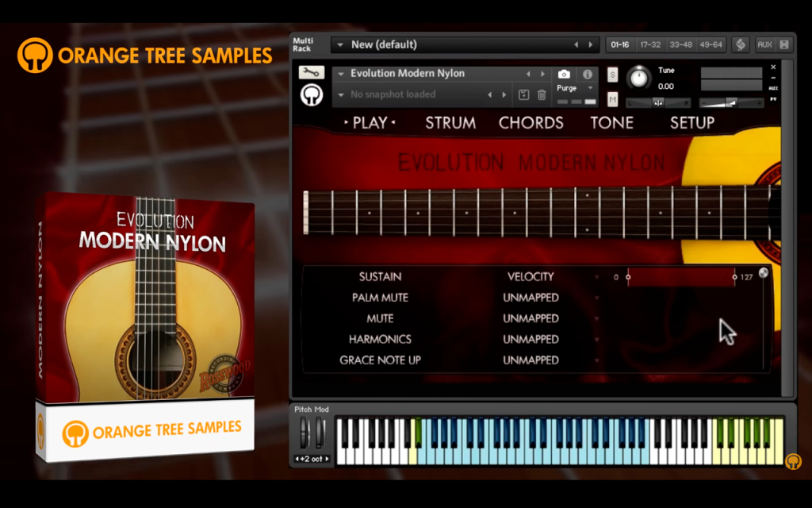Click the save multi disk icon
Screen dimensions: 812x508
(x=784, y=44)
